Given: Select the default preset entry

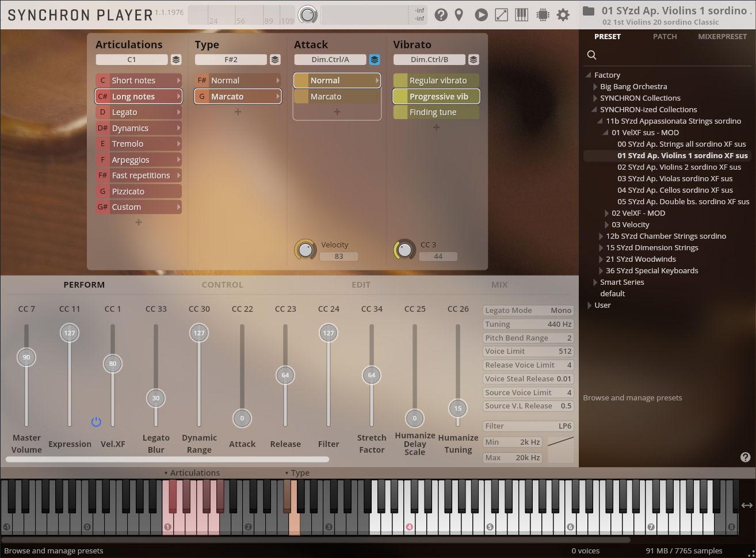Looking at the screenshot, I should point(612,294).
